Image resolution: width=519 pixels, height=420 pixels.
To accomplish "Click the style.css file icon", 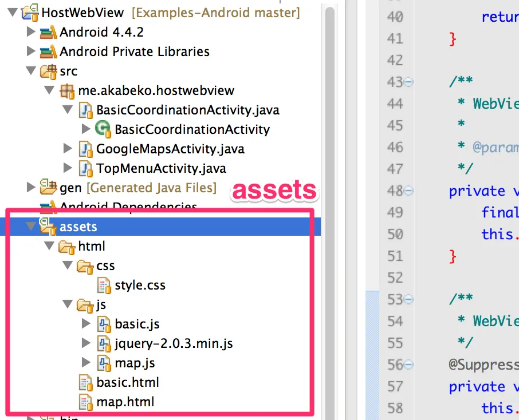I will click(104, 285).
